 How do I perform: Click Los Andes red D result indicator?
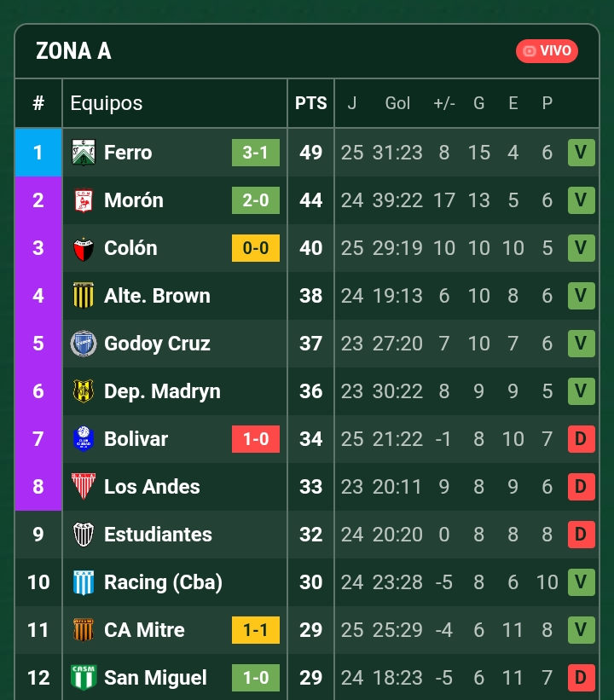pos(582,487)
